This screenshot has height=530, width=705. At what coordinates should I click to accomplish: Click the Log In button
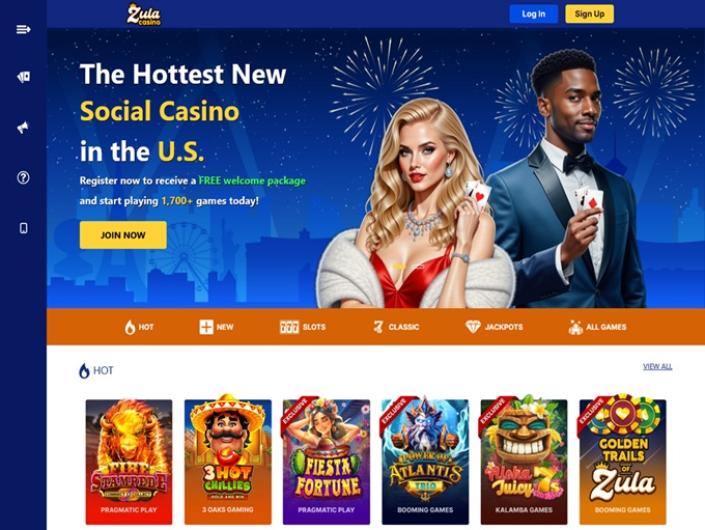(534, 14)
